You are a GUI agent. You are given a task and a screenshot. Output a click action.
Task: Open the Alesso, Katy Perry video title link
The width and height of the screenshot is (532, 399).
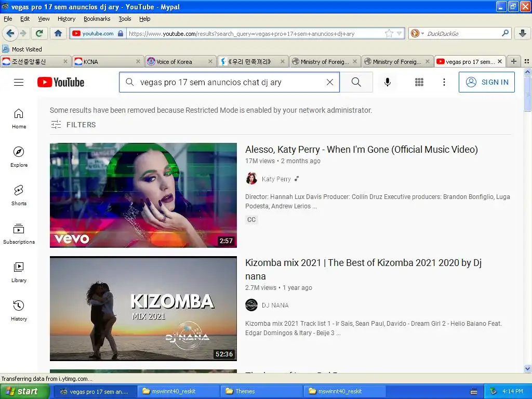tap(362, 149)
